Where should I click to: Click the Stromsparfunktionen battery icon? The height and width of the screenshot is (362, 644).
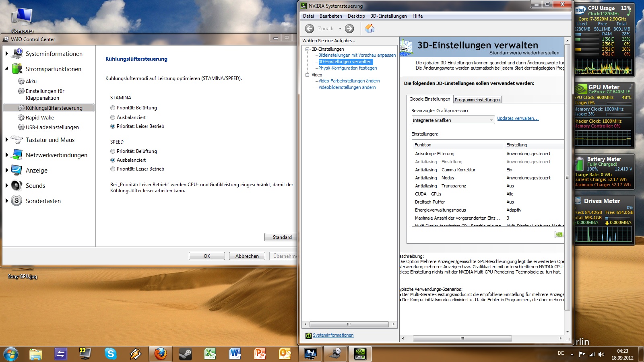coord(17,69)
